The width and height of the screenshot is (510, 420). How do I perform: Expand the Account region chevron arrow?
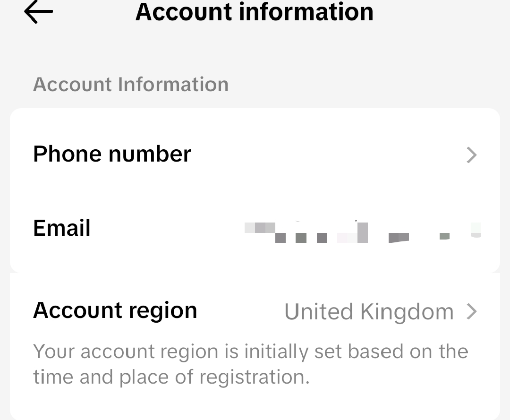tap(471, 312)
